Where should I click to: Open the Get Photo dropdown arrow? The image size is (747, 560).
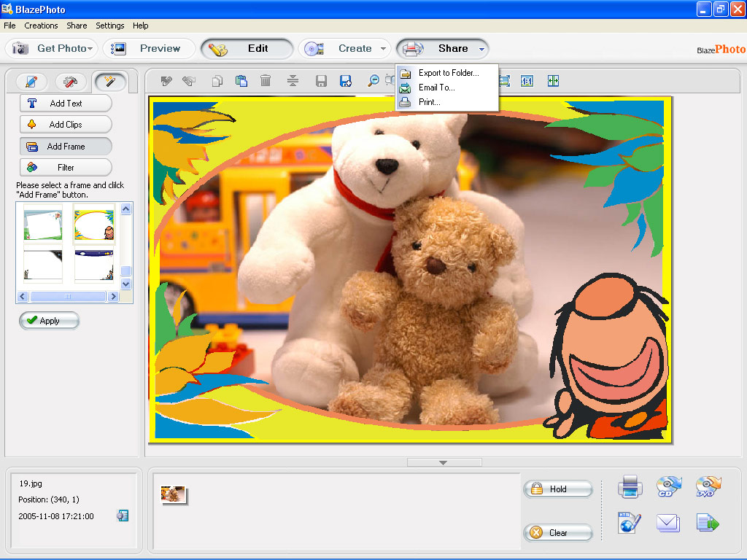coord(90,49)
